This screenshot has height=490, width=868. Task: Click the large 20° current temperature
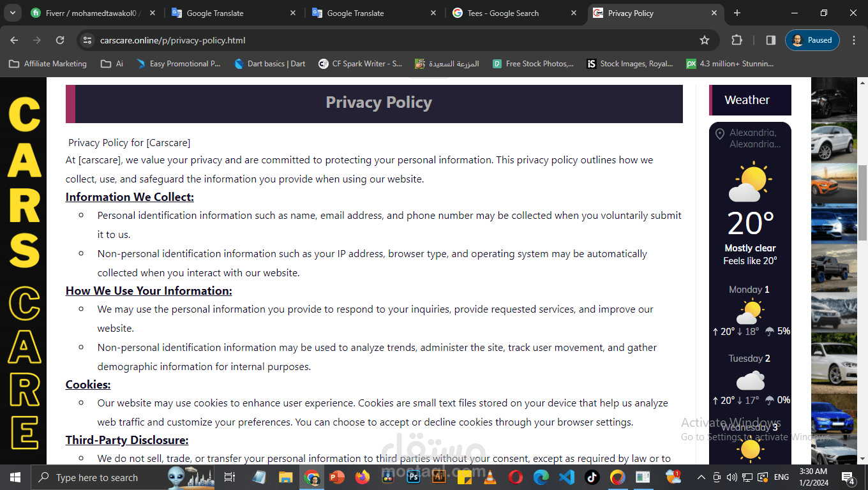751,223
